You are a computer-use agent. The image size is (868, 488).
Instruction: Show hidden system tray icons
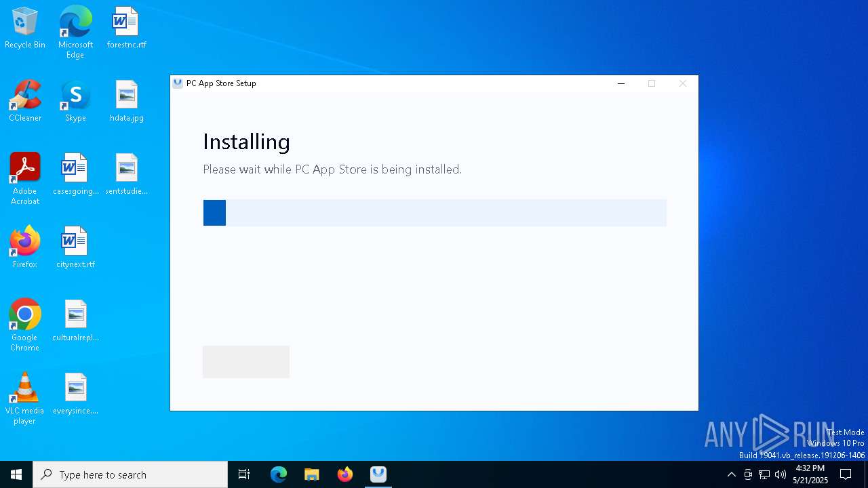pos(731,474)
